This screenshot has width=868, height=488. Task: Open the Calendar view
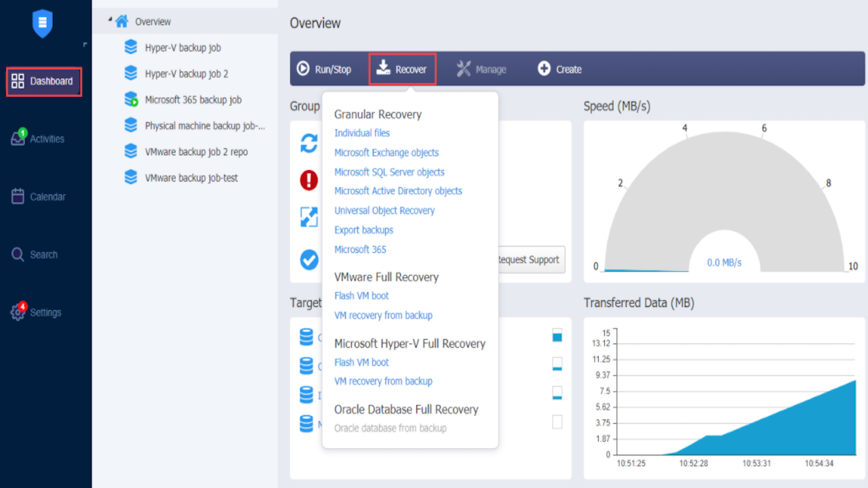point(39,197)
